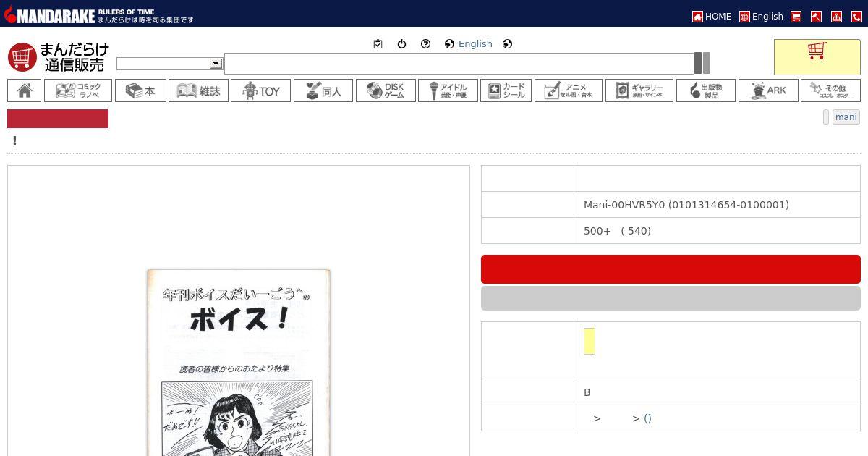Open the コミック ラノベ category

tap(78, 90)
